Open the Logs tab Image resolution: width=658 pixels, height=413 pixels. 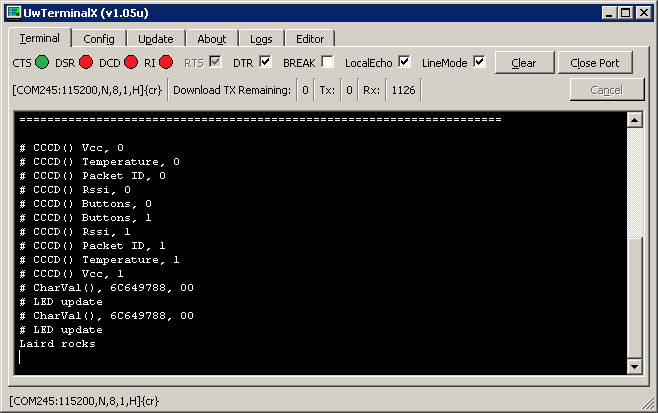click(x=261, y=39)
